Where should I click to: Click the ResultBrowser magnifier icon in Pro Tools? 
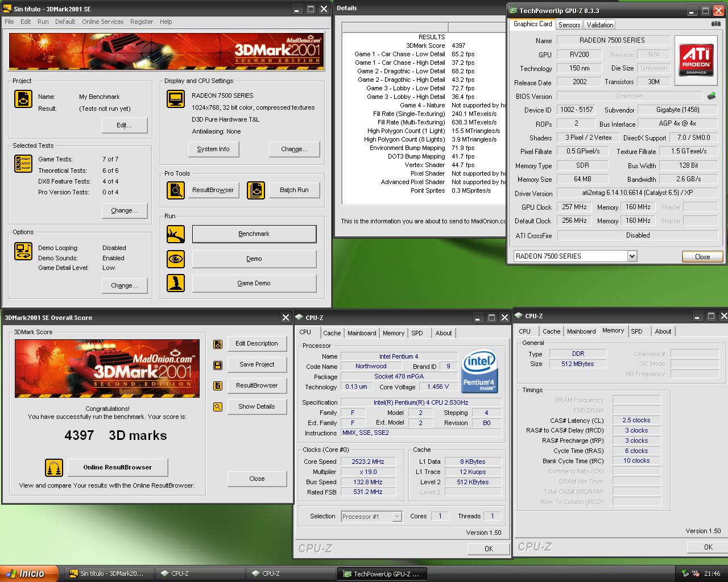click(176, 190)
